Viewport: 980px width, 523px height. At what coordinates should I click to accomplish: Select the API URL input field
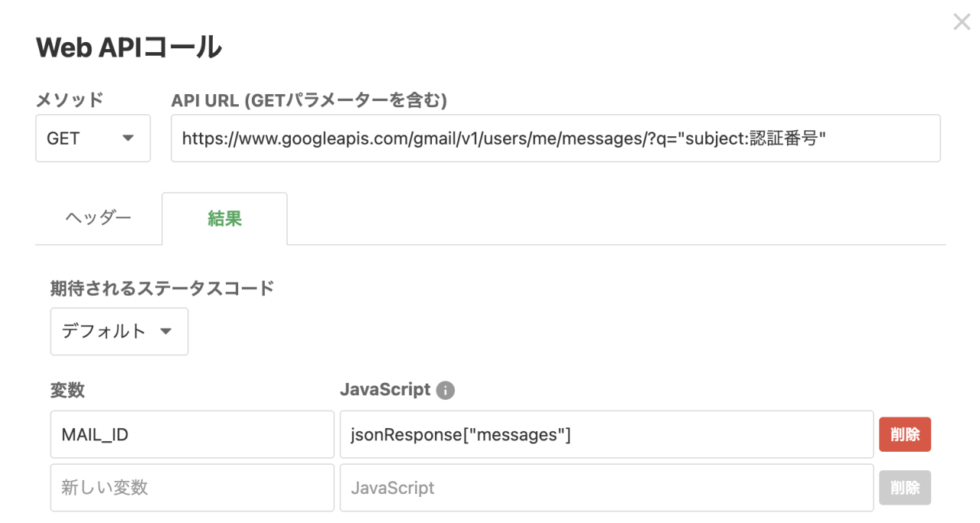click(x=556, y=138)
